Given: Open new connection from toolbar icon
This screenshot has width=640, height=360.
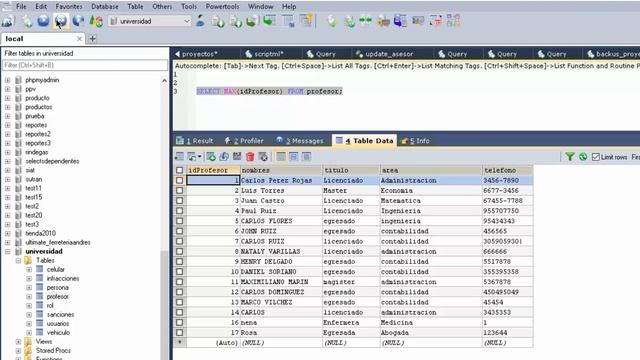Looking at the screenshot, I should (x=8, y=21).
